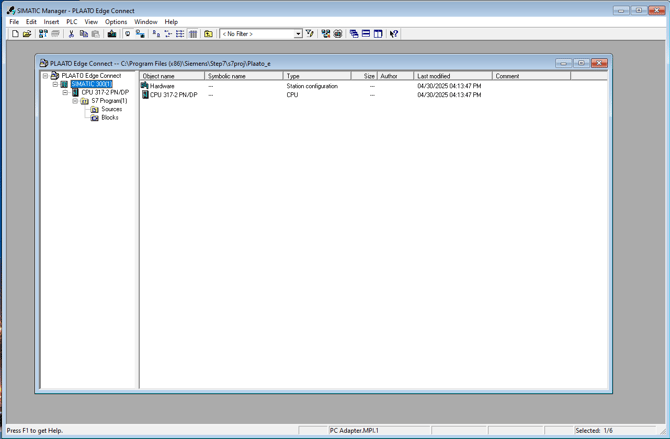Open the Window menu
This screenshot has height=439, width=670.
(x=146, y=22)
